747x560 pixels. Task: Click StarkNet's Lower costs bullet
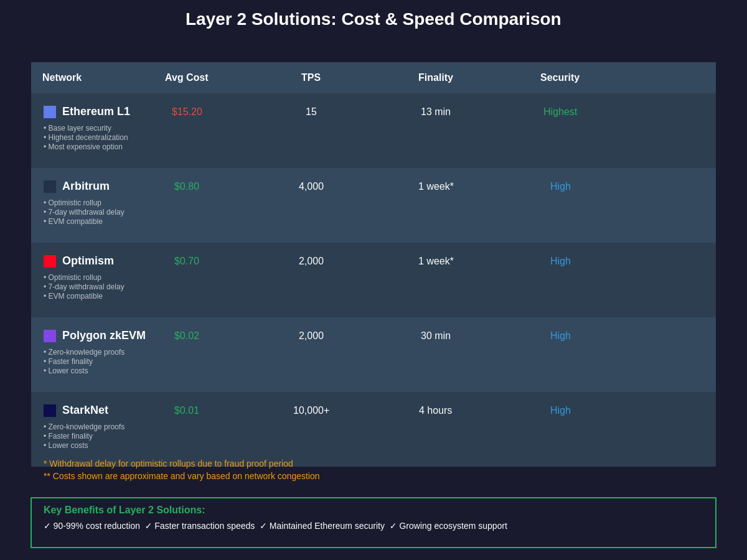pyautogui.click(x=66, y=446)
